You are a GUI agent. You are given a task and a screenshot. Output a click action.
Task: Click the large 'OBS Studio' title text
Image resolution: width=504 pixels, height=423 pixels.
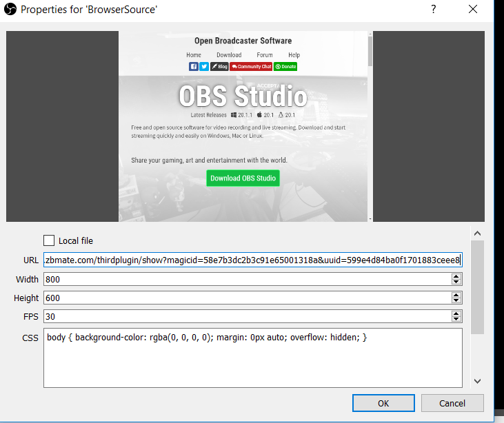point(243,96)
